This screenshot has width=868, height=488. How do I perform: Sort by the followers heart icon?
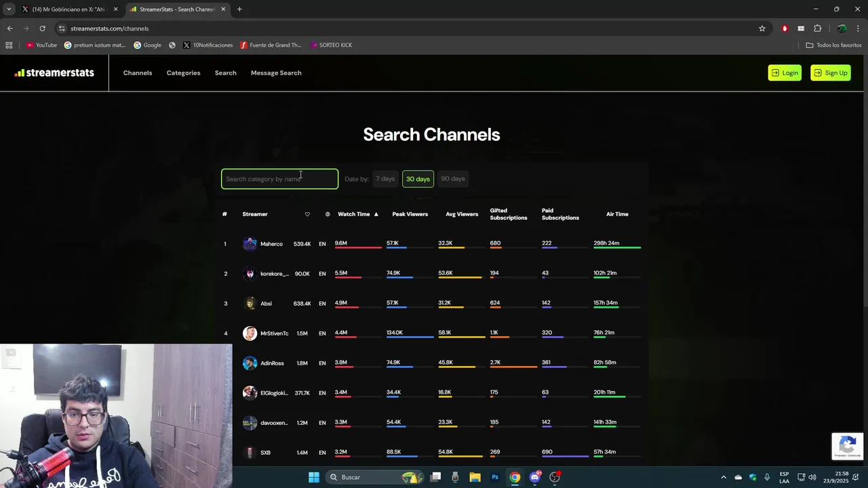pyautogui.click(x=307, y=214)
